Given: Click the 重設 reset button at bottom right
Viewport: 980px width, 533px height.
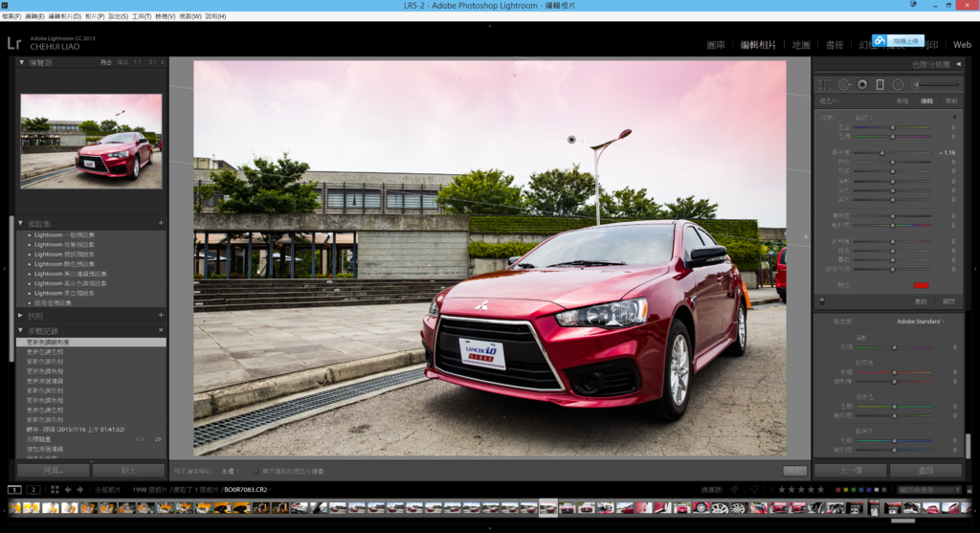Looking at the screenshot, I should tap(925, 471).
